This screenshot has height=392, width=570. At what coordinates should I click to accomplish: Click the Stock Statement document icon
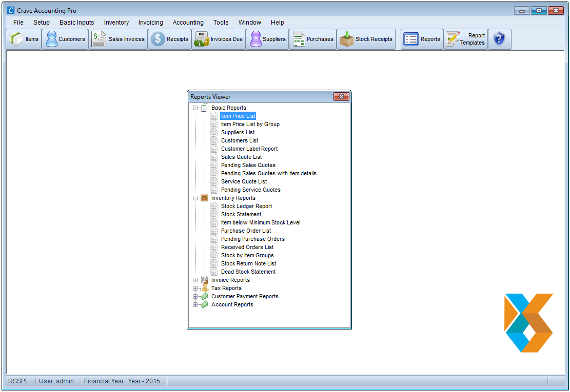coord(214,215)
